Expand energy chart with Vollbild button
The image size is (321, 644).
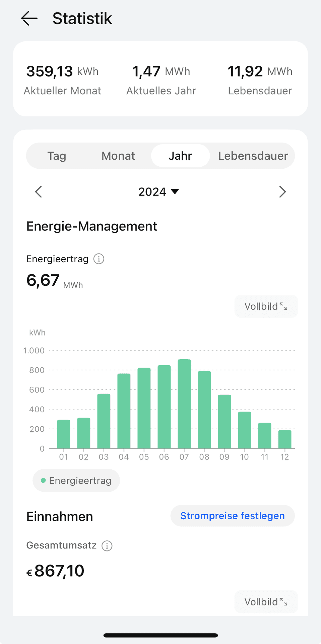pos(266,306)
